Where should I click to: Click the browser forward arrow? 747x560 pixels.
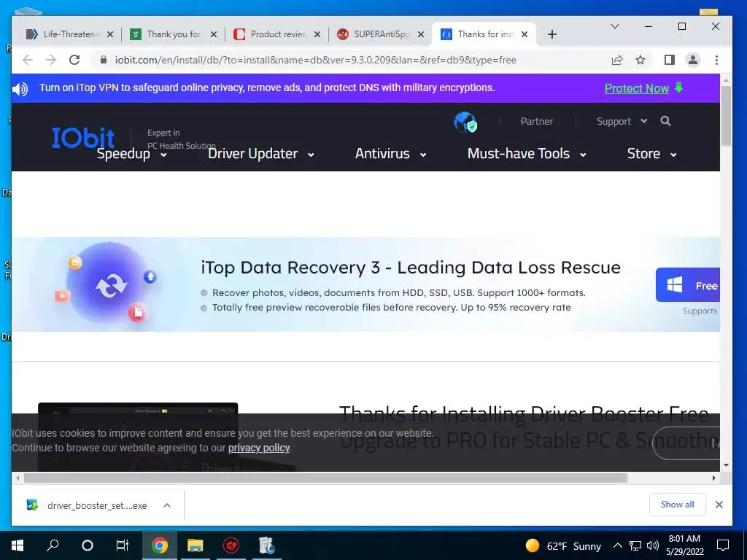51,60
